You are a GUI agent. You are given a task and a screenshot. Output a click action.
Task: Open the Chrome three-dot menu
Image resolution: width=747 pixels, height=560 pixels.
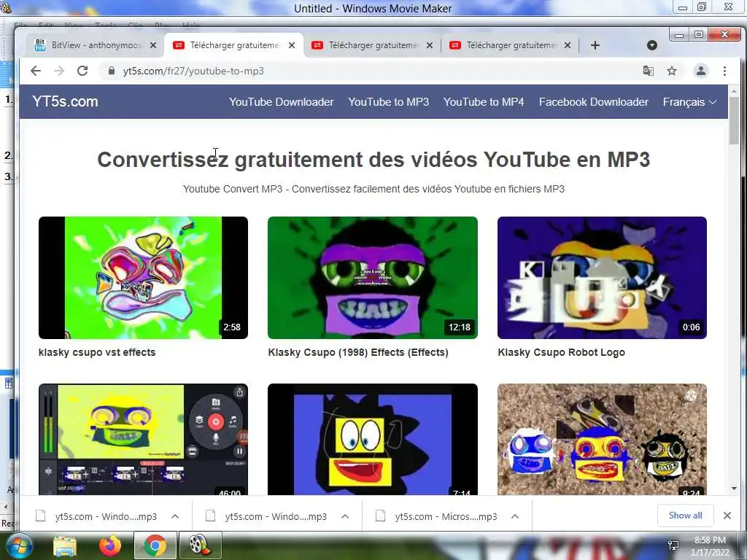[x=724, y=71]
